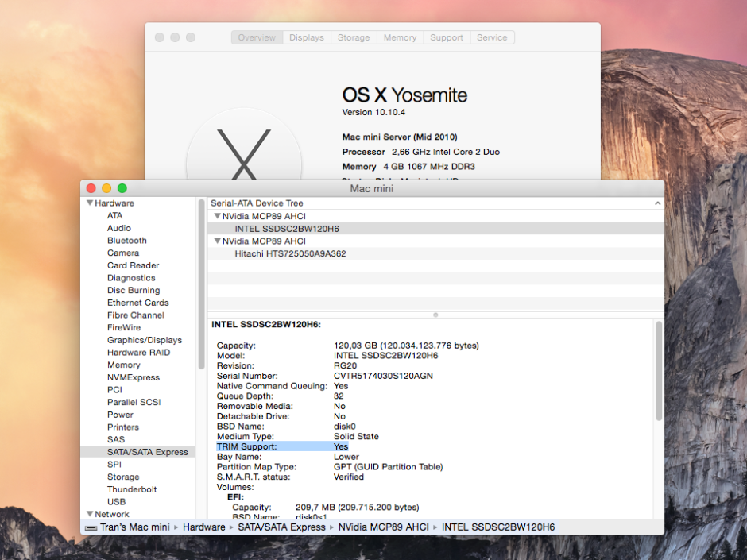747x560 pixels.
Task: Select ATA in the Hardware list
Action: click(x=114, y=216)
